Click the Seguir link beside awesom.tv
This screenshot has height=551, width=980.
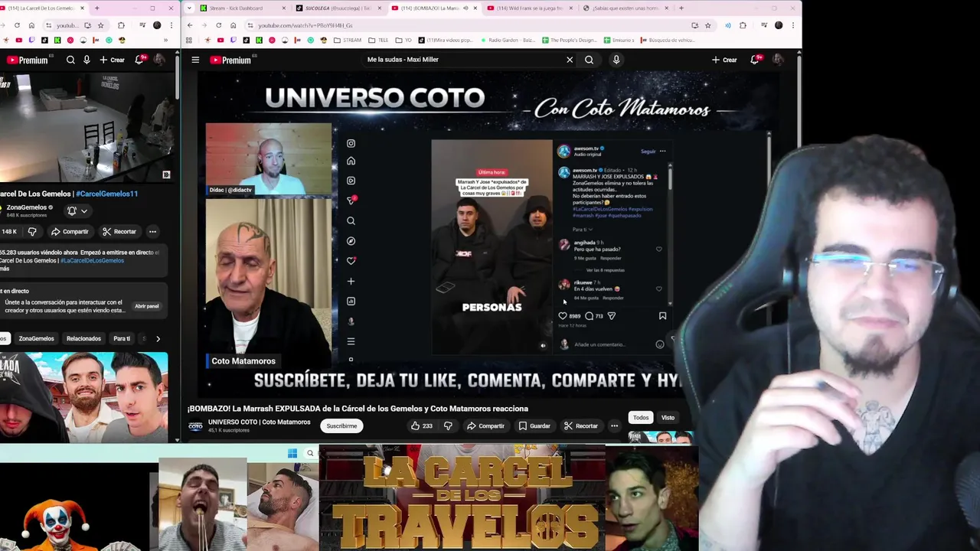coord(648,152)
